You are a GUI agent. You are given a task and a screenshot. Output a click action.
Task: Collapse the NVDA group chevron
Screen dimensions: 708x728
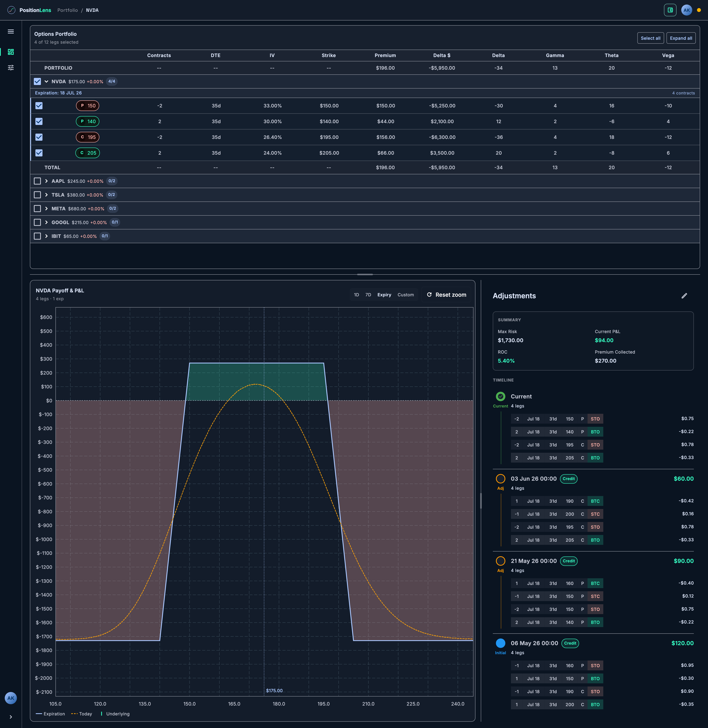click(46, 81)
